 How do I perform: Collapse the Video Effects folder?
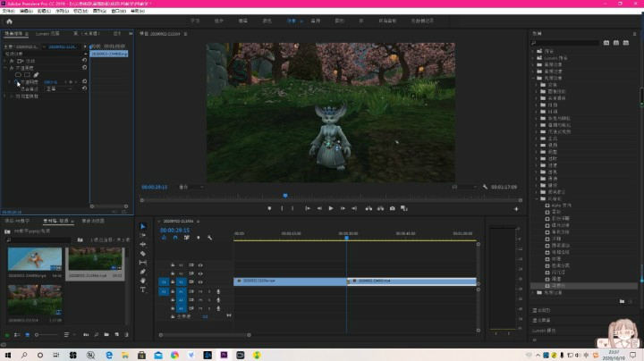click(x=533, y=78)
